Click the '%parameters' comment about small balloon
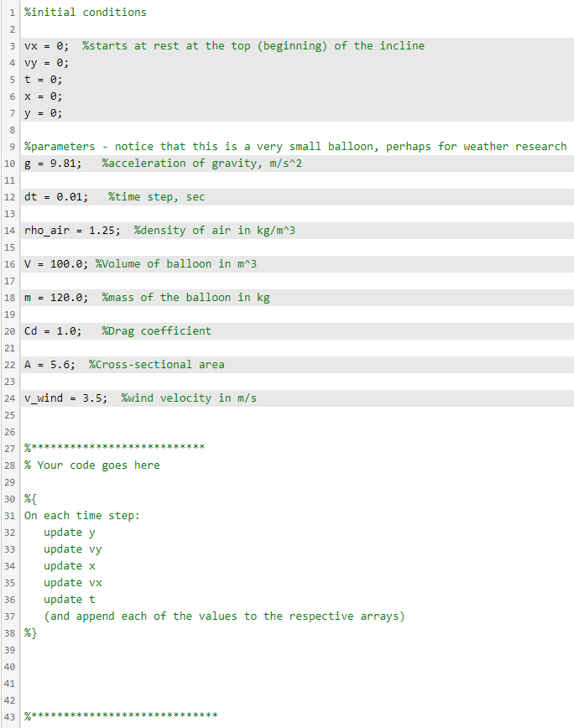The width and height of the screenshot is (574, 728). click(x=295, y=147)
